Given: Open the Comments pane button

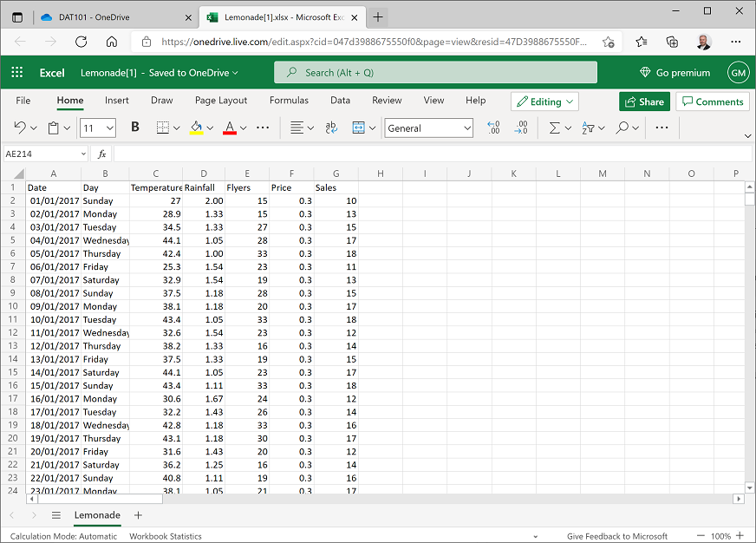Looking at the screenshot, I should [x=712, y=101].
